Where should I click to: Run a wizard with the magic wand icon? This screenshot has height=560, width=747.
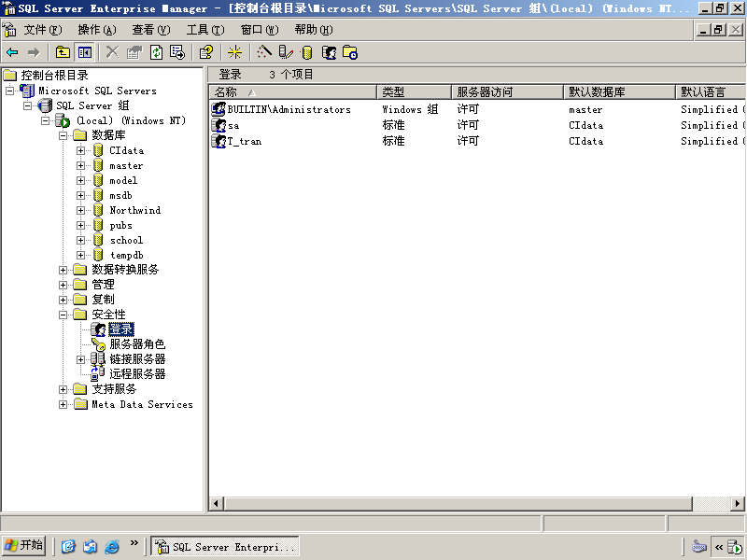coord(264,52)
